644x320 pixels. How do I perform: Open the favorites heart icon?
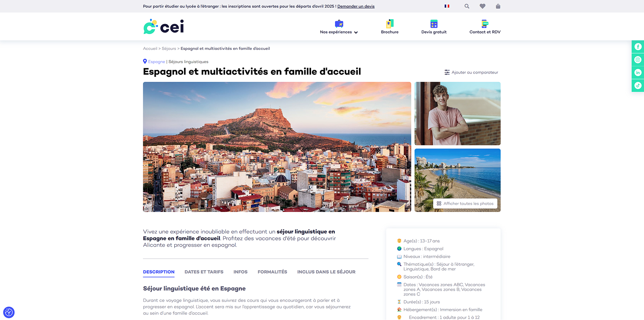482,6
